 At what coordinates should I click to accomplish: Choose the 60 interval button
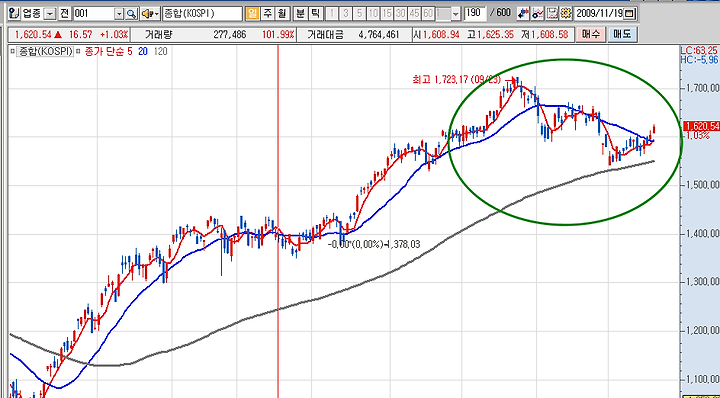428,14
